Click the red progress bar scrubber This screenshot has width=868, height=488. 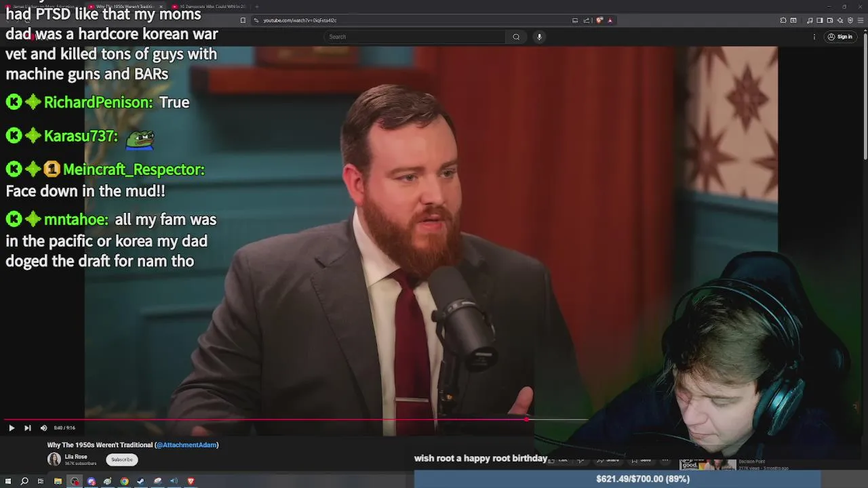click(527, 420)
